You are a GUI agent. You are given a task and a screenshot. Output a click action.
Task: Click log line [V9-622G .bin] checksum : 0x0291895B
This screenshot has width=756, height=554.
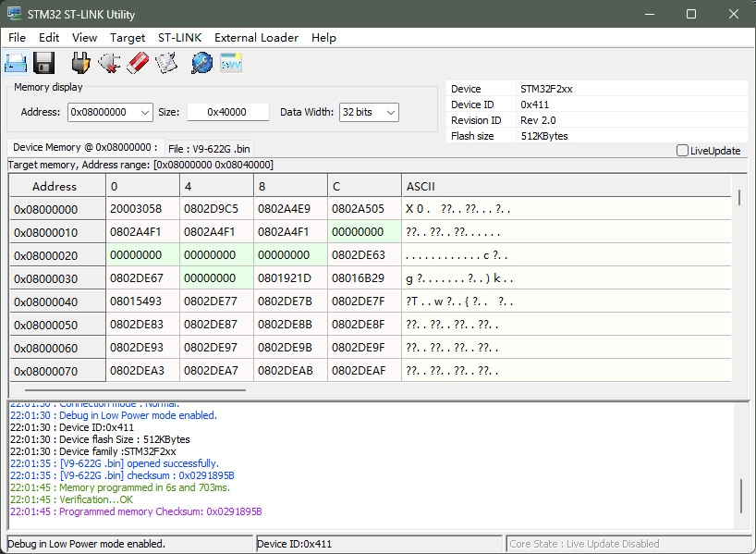tap(122, 475)
